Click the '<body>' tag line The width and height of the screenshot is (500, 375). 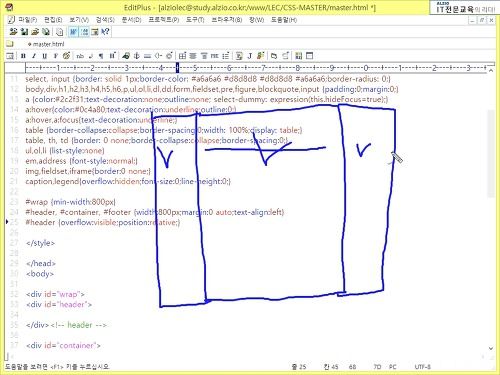pos(40,274)
